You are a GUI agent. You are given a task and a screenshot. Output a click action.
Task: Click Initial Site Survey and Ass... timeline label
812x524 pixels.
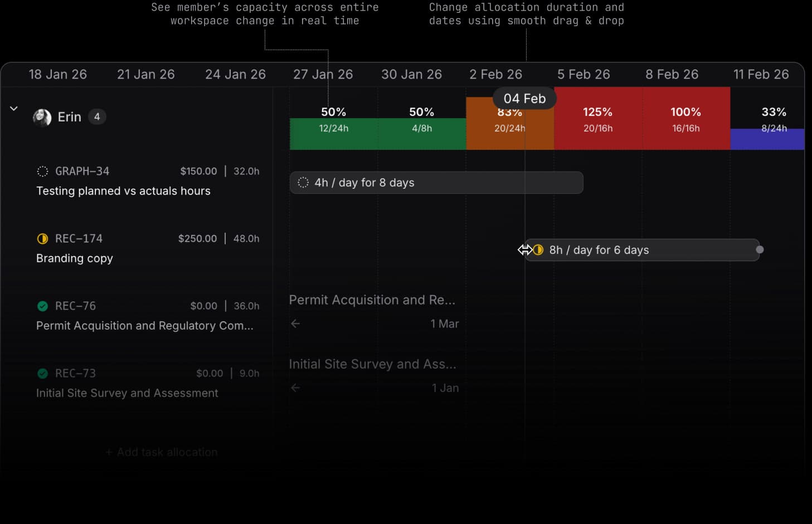point(372,364)
